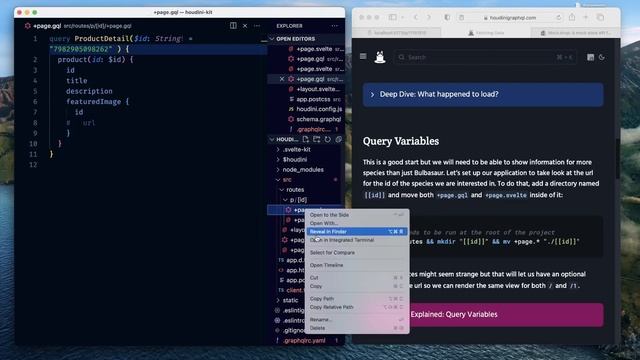
Task: Click the Houdini hat logo
Action: coord(380,57)
